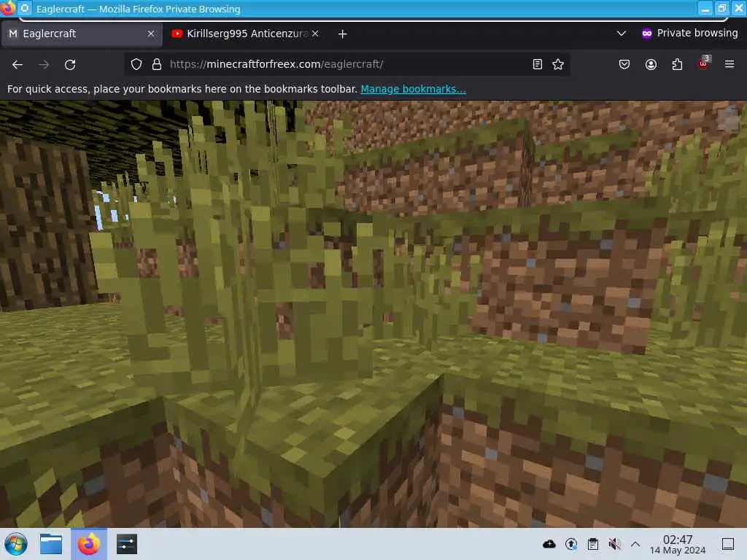The width and height of the screenshot is (747, 560).
Task: Bookmark this page with the star icon
Action: (558, 64)
